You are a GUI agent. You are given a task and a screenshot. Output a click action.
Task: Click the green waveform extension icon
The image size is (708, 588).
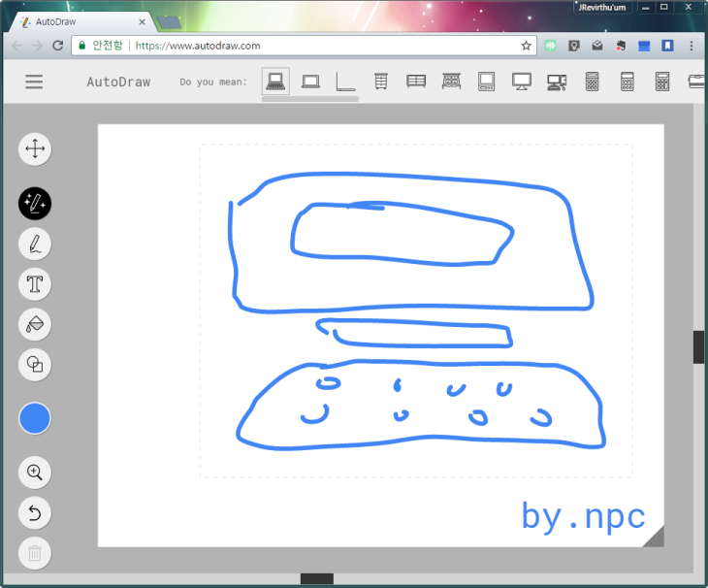[550, 46]
